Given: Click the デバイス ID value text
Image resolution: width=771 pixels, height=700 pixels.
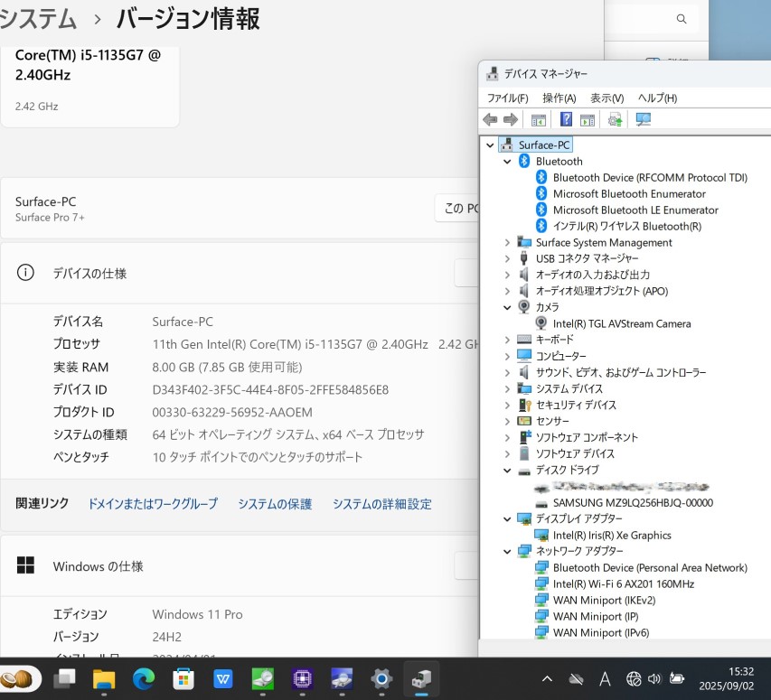Looking at the screenshot, I should click(x=270, y=389).
